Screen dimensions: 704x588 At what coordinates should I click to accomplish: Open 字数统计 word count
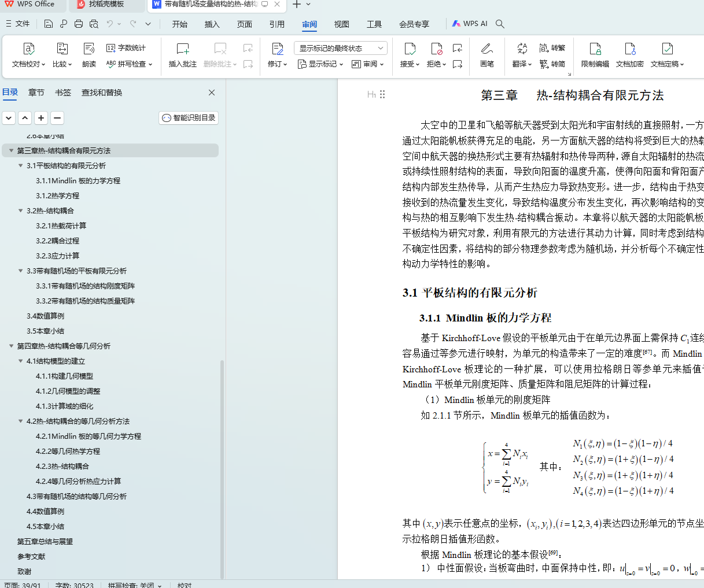pos(126,48)
